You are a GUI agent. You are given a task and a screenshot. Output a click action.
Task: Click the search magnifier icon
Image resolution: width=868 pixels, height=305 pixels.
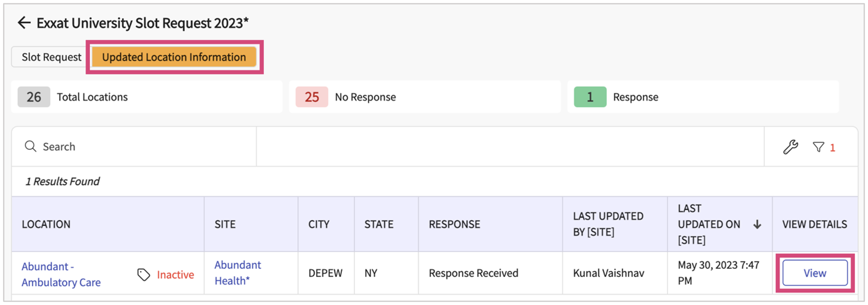[30, 146]
